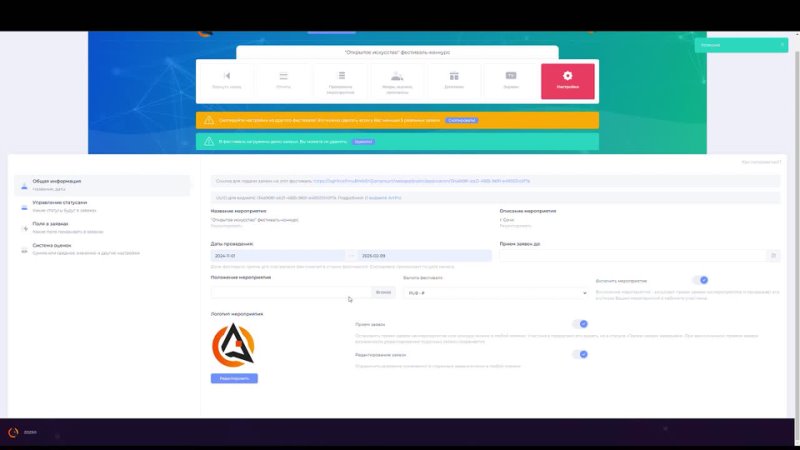The height and width of the screenshot is (450, 800).
Task: Toggle the Прием заявок switch
Action: (x=579, y=324)
